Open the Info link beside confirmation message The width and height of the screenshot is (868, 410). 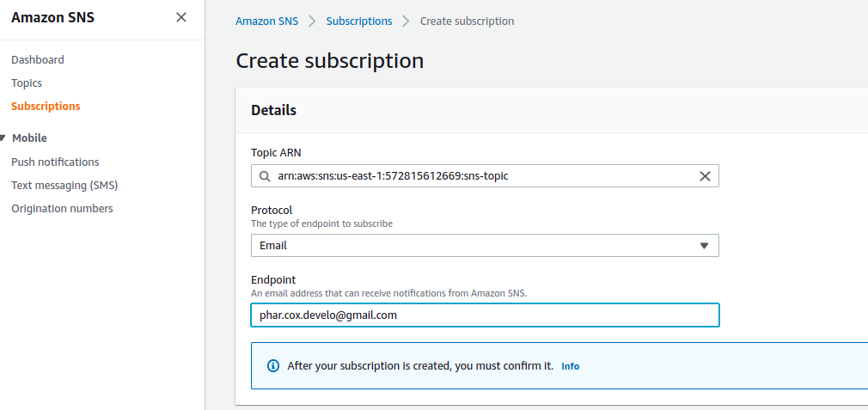pyautogui.click(x=570, y=366)
